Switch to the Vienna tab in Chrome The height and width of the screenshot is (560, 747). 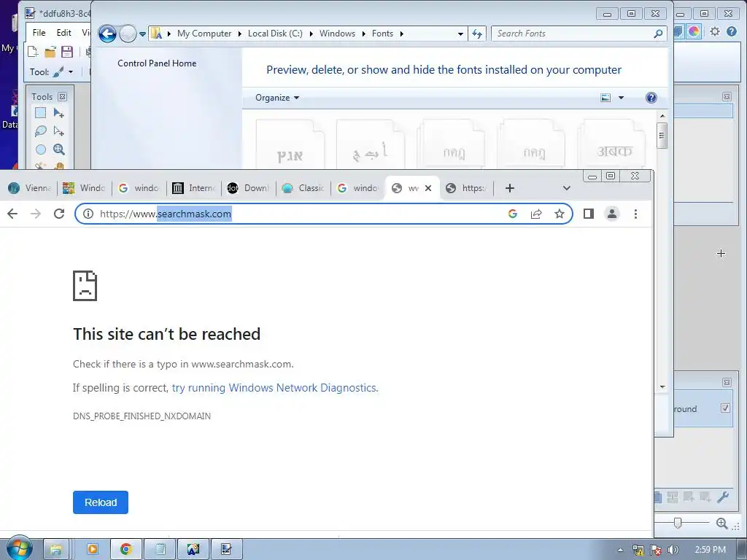pyautogui.click(x=30, y=188)
